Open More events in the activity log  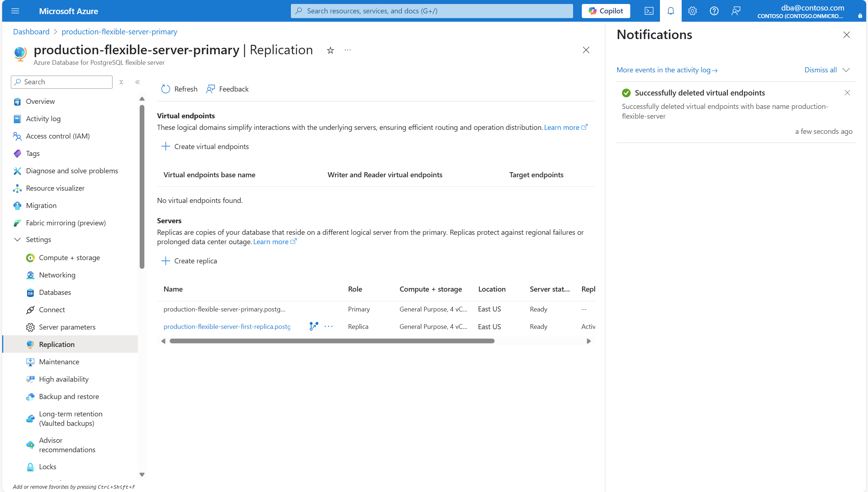666,70
